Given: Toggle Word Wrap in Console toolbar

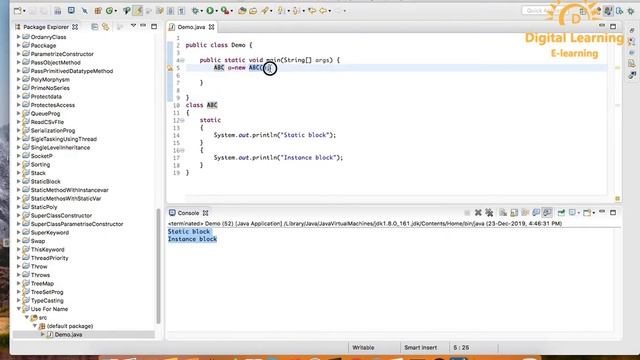Looking at the screenshot, I should [525, 213].
